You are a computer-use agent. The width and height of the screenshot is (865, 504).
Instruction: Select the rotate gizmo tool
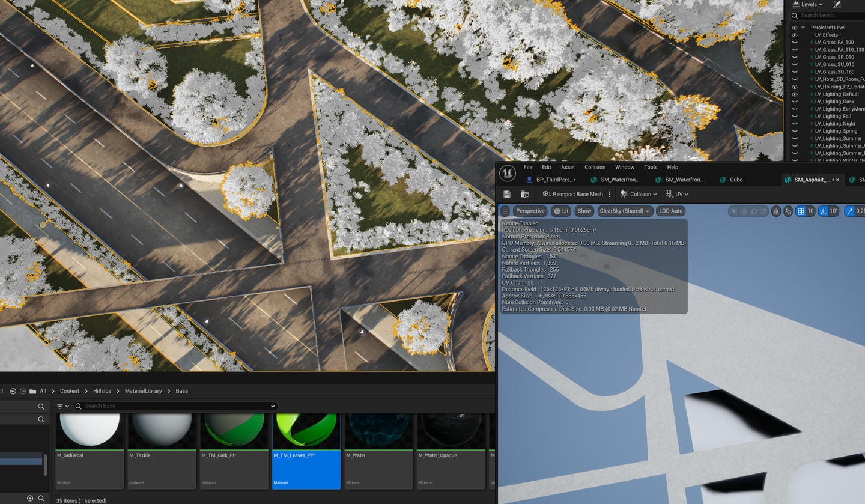753,211
